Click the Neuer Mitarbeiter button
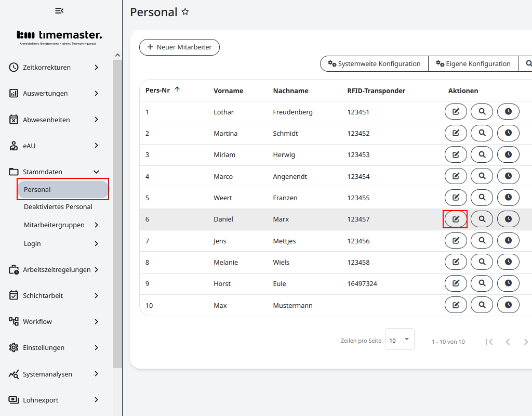Screen dimensions: 532x416 pos(179,47)
